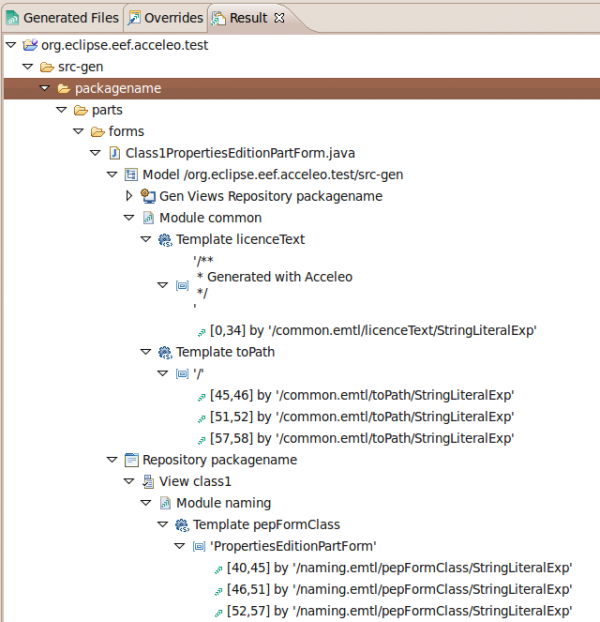Image resolution: width=600 pixels, height=622 pixels.
Task: Expand the Gen Views Repository packagename node
Action: (129, 196)
